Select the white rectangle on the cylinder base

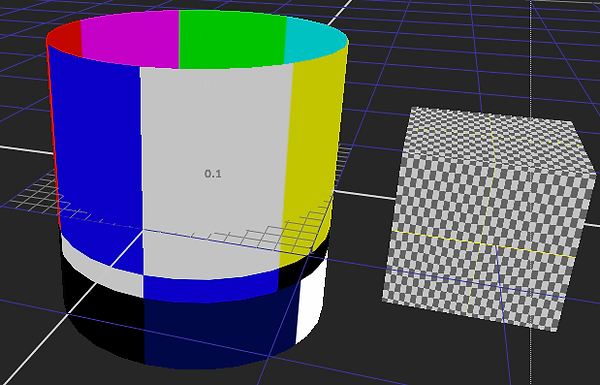point(311,302)
